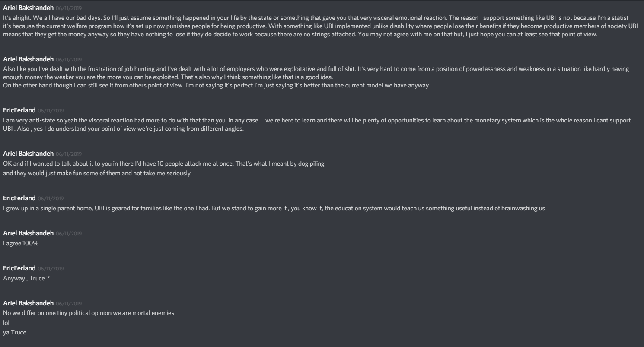Select Ariel Bakshandeh username above "I agree 100%"

tap(28, 233)
